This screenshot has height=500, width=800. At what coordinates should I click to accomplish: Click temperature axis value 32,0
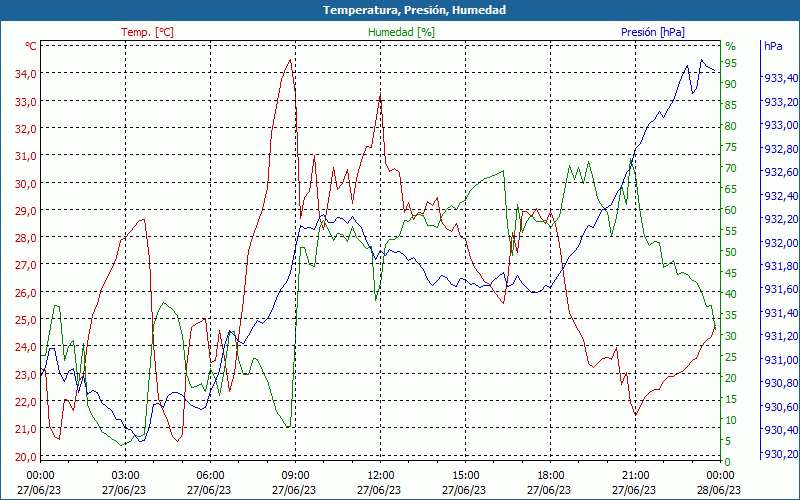click(x=26, y=129)
